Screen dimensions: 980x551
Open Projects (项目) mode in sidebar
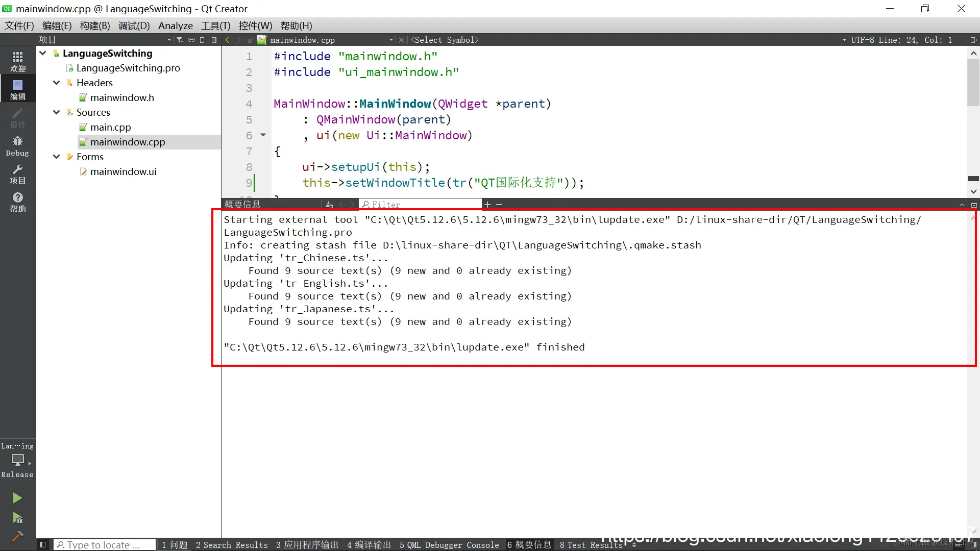click(17, 174)
